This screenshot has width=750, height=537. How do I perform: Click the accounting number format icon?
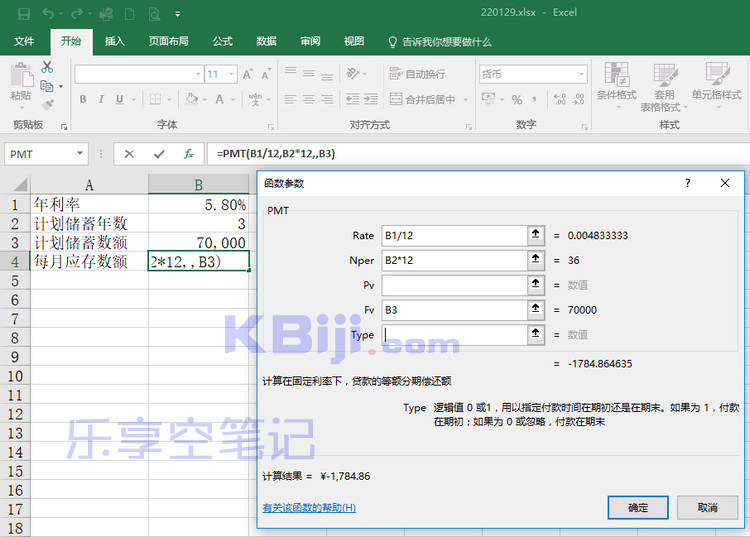(x=488, y=99)
